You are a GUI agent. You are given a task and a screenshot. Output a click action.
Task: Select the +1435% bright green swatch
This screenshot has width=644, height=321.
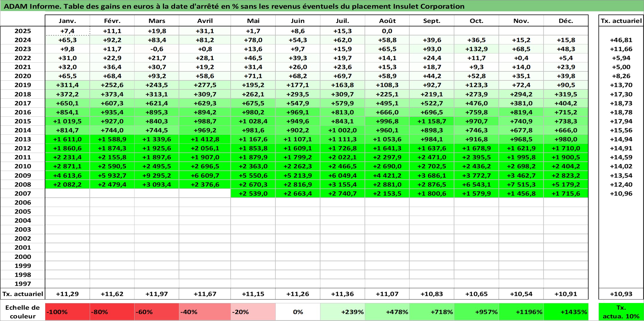tap(566, 312)
